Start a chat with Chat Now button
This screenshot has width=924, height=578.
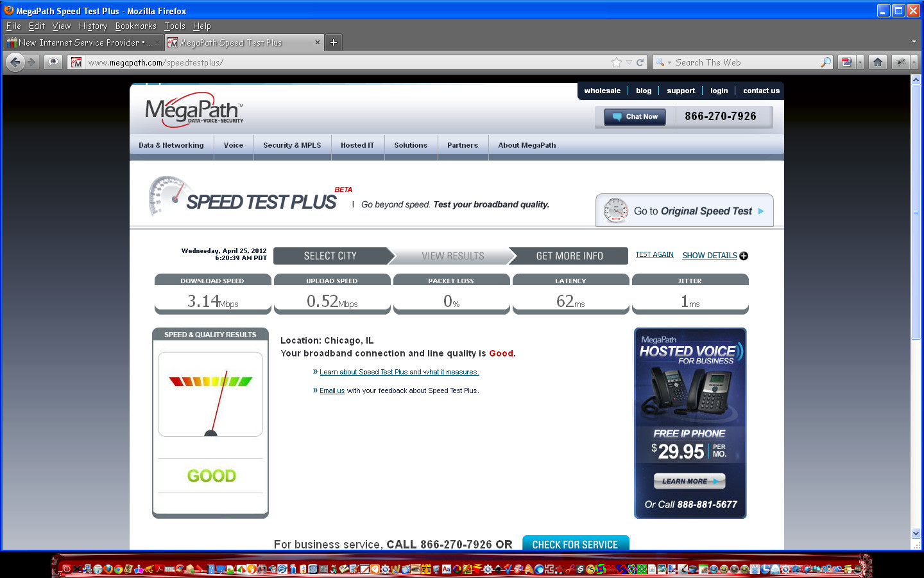(635, 116)
